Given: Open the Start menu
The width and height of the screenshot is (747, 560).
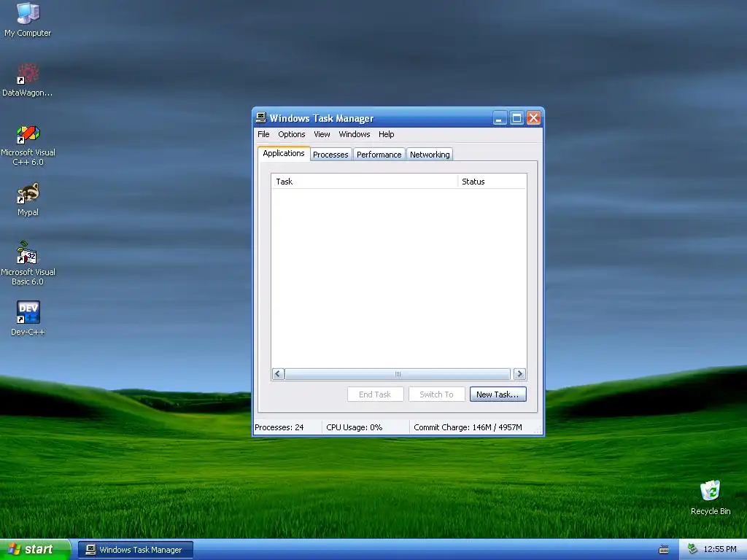Looking at the screenshot, I should tap(35, 550).
